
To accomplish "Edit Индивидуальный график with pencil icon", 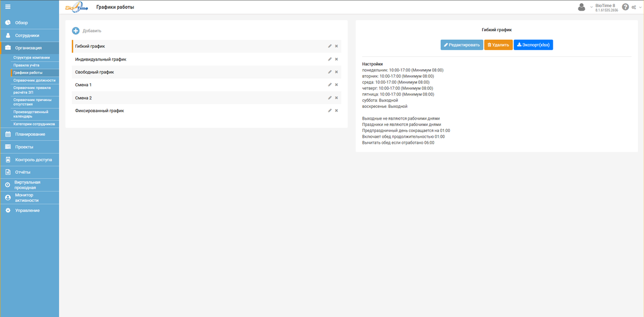I will tap(330, 59).
